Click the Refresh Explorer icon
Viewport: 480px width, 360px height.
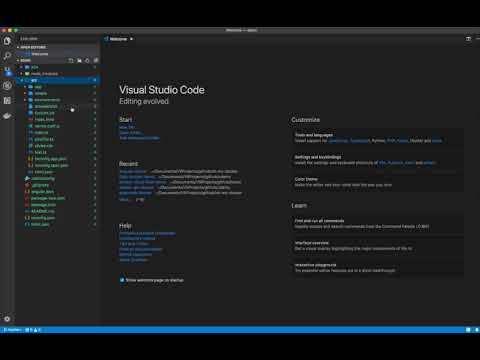[x=87, y=60]
